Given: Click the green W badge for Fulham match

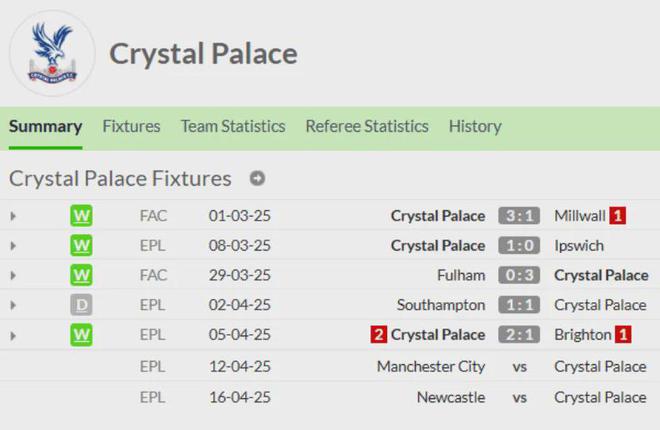Looking at the screenshot, I should 82,275.
